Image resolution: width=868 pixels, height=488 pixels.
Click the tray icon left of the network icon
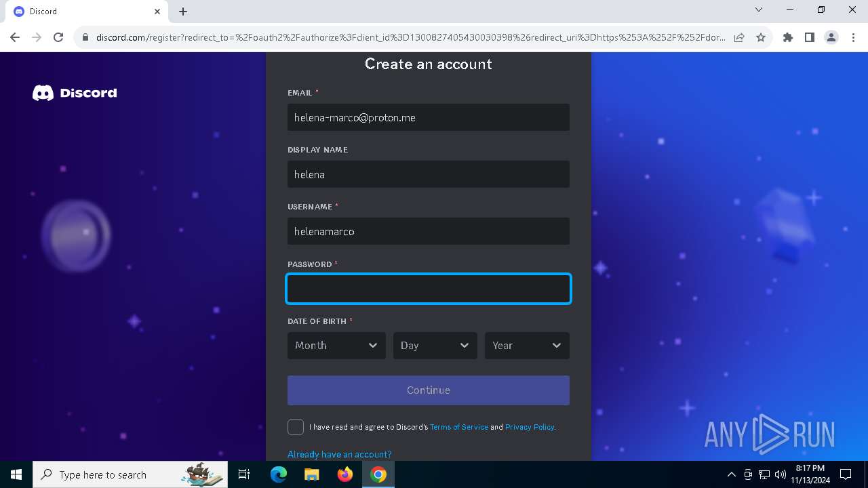click(748, 474)
